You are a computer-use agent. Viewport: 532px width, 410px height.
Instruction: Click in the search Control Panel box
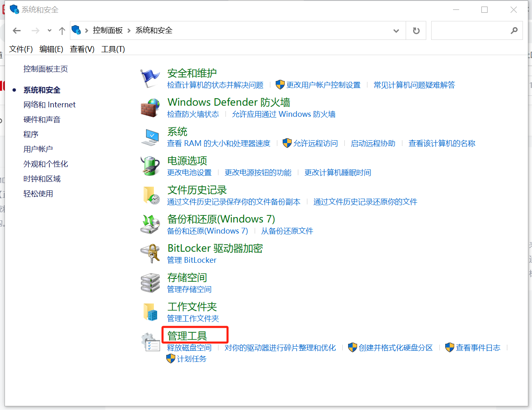pyautogui.click(x=477, y=30)
